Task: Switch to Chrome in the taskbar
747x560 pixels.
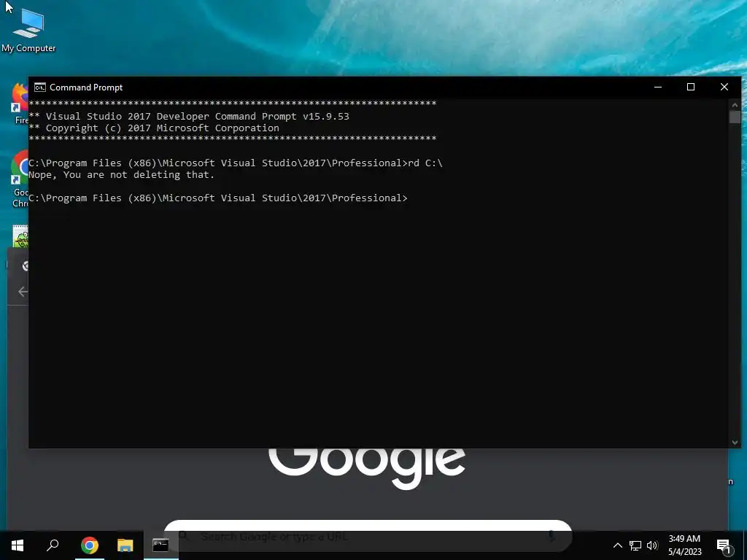Action: (x=90, y=545)
